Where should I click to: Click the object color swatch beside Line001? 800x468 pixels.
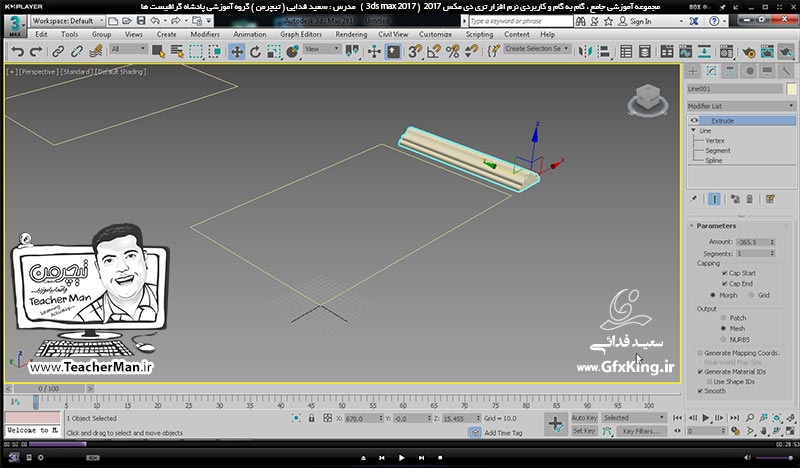click(791, 89)
